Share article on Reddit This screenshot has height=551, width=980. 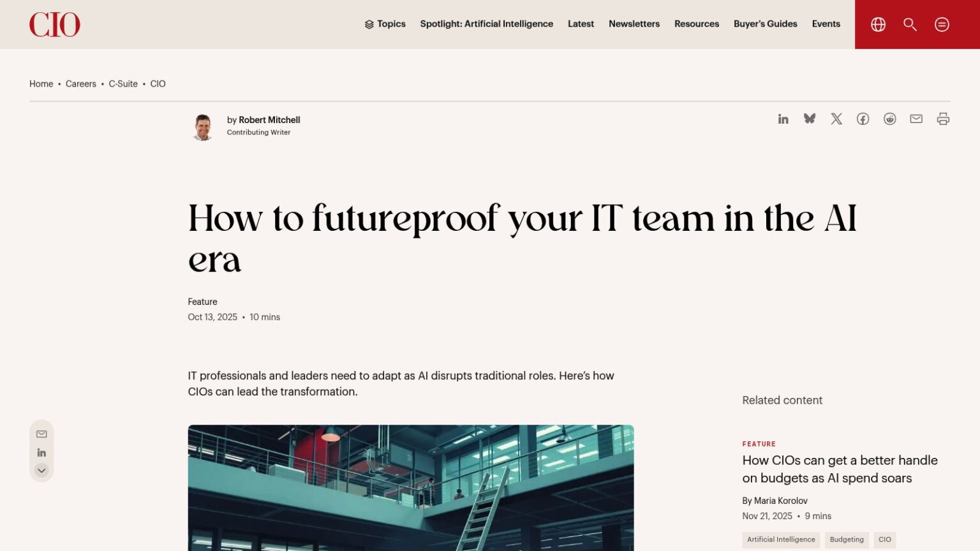pyautogui.click(x=890, y=119)
